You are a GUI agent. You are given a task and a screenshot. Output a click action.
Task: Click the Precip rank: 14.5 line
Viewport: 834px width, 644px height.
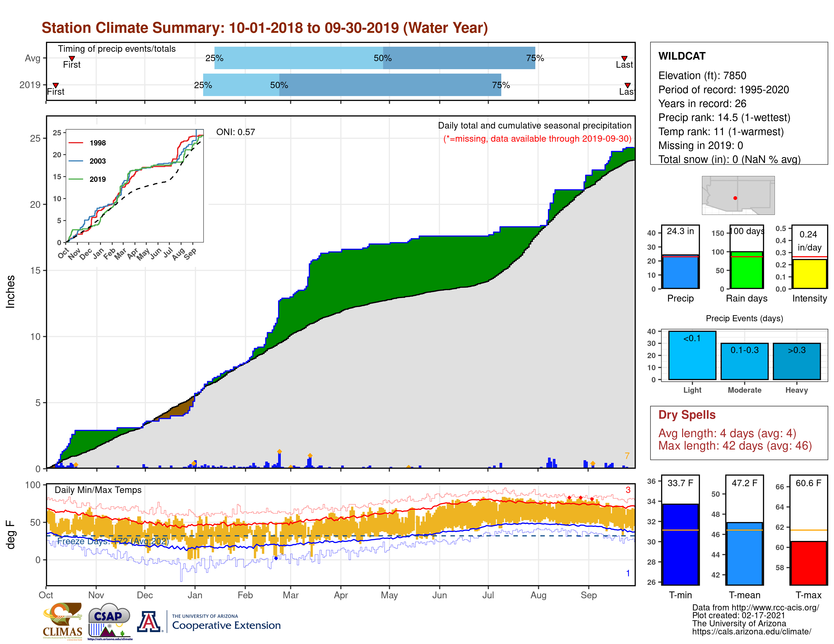(x=724, y=117)
